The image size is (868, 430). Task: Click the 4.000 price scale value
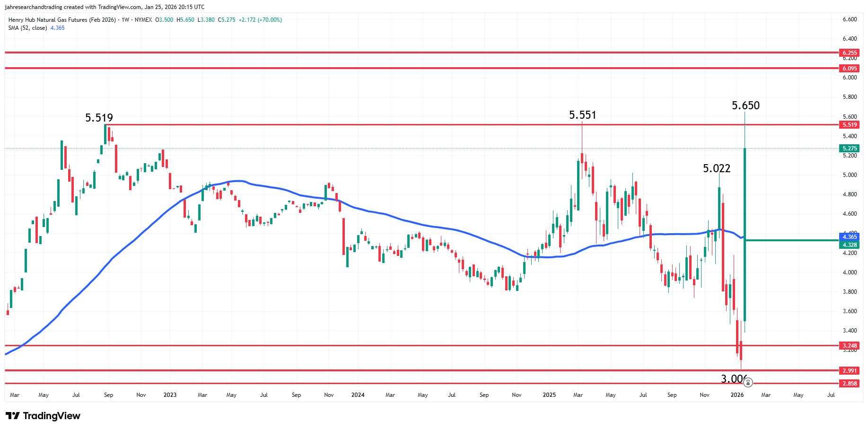[850, 272]
